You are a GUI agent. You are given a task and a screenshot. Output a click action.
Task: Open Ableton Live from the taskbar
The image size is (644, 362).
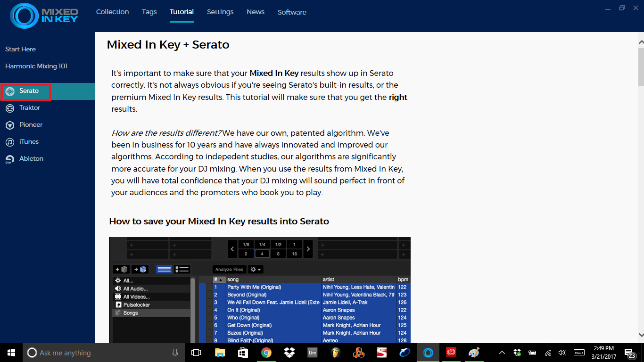pyautogui.click(x=312, y=353)
